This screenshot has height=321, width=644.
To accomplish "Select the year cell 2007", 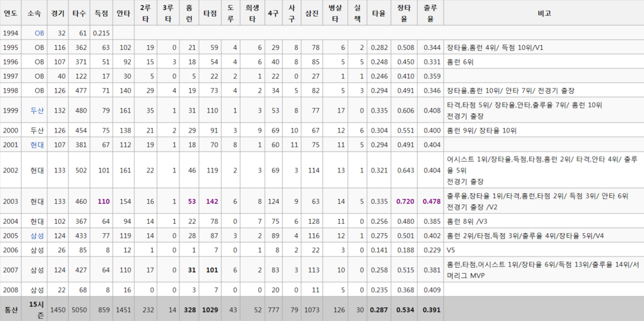I will [10, 270].
